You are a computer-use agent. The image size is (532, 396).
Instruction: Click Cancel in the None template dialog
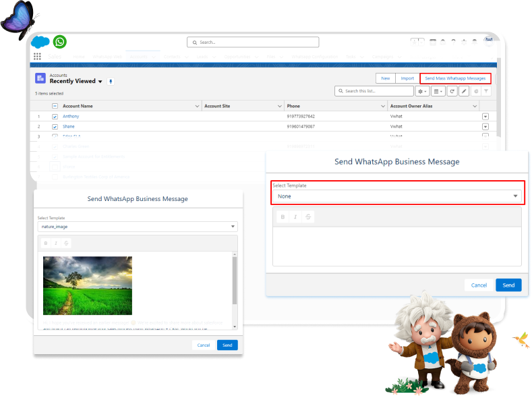click(x=479, y=285)
